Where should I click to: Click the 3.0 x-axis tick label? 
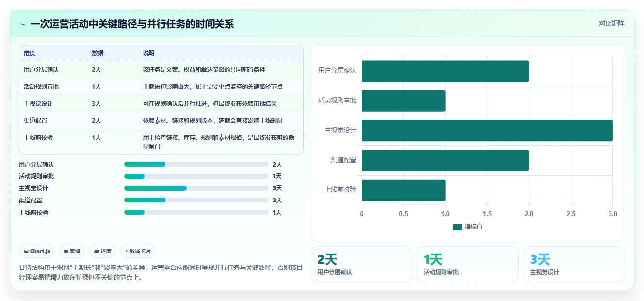pyautogui.click(x=613, y=214)
